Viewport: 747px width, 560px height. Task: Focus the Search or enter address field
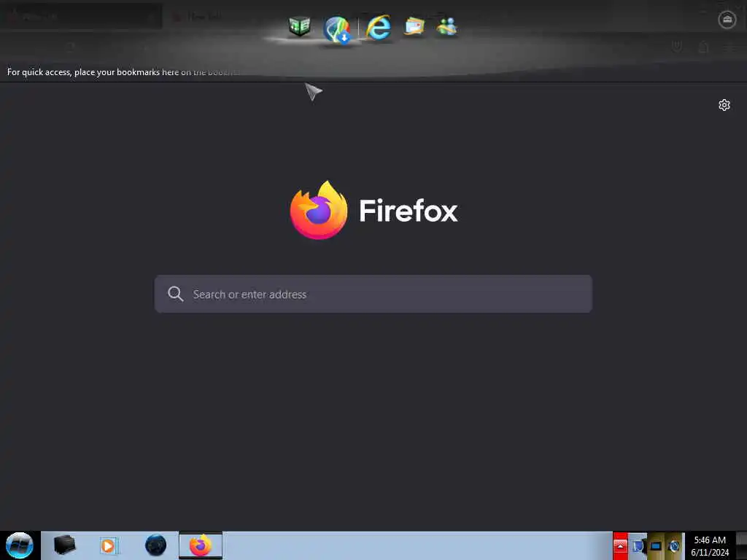(373, 294)
